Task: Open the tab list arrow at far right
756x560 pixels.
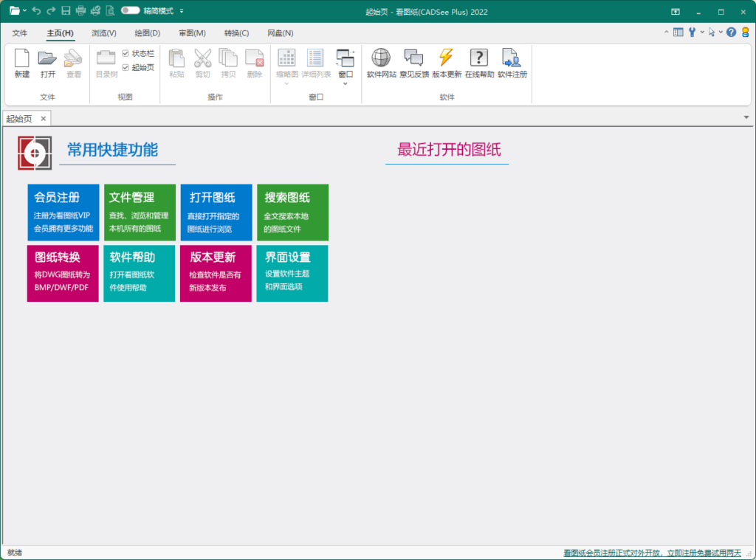Action: 746,117
